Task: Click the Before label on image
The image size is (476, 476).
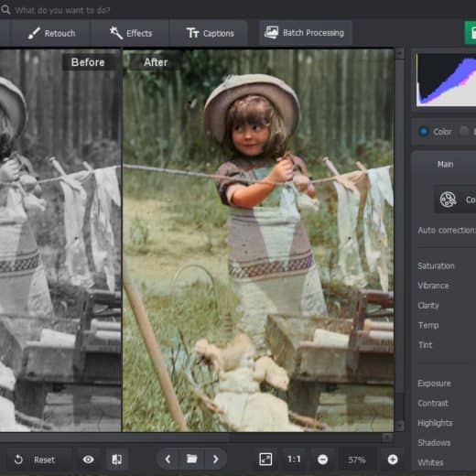Action: point(88,62)
